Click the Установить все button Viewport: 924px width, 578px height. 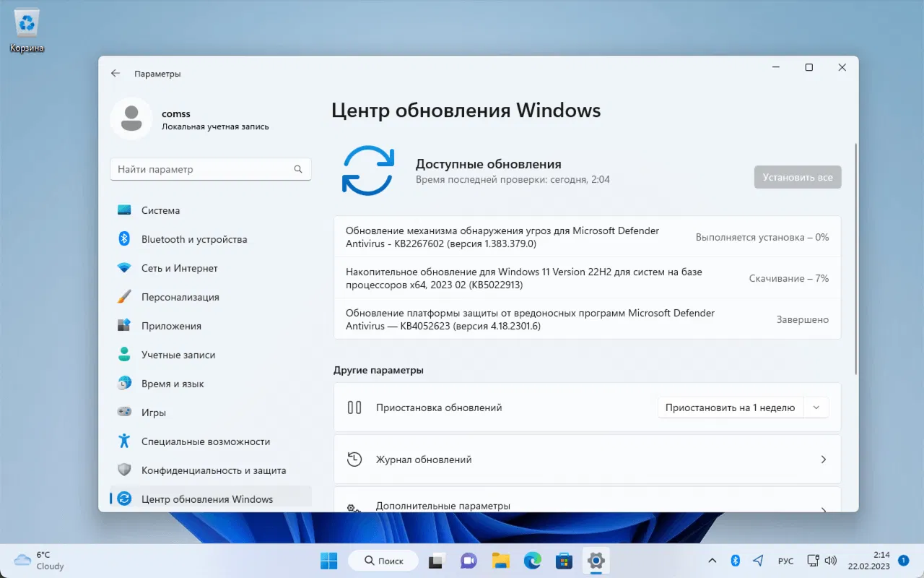coord(798,177)
